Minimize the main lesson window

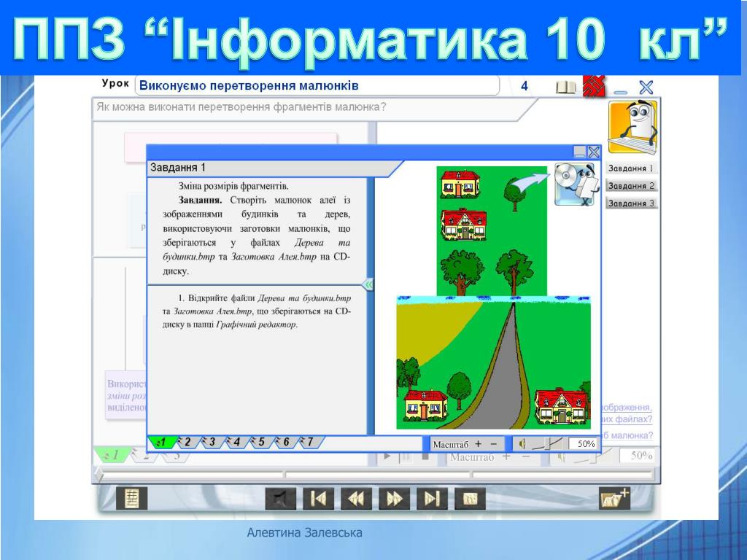(620, 91)
